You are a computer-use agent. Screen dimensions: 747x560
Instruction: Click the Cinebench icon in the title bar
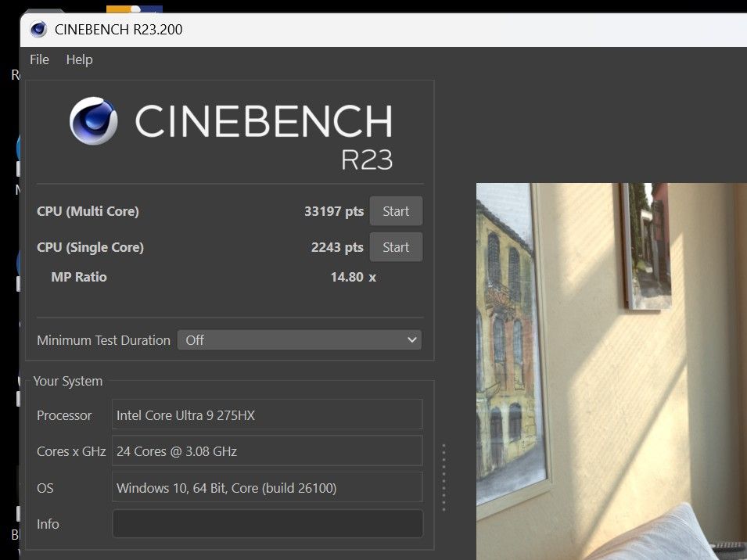(x=38, y=30)
